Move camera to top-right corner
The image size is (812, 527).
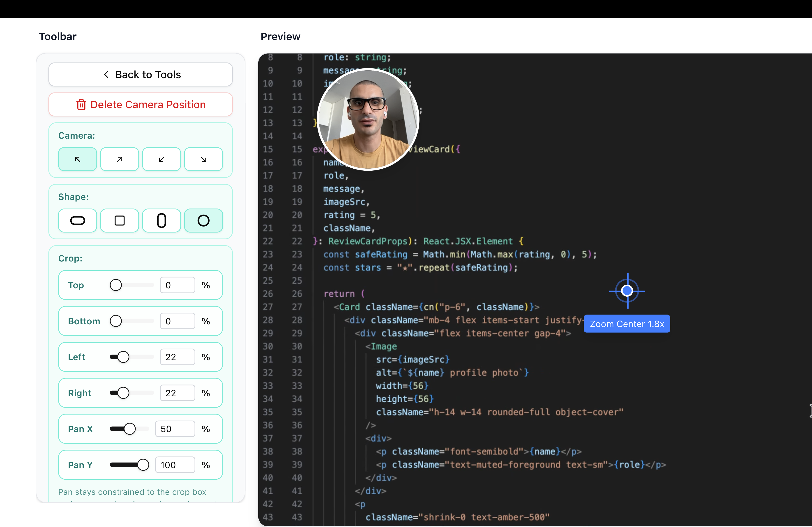click(119, 159)
